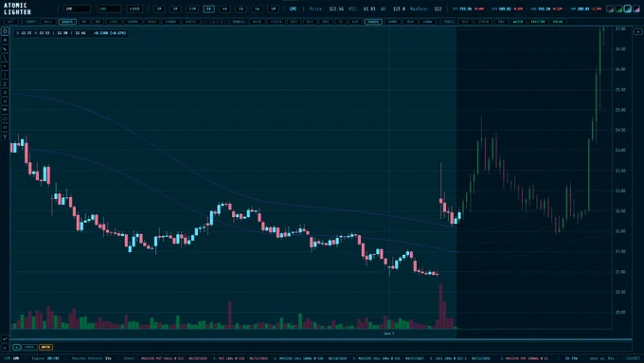Choose the dark gray theme swatch
Viewport: 644px width, 363px height.
point(610,9)
